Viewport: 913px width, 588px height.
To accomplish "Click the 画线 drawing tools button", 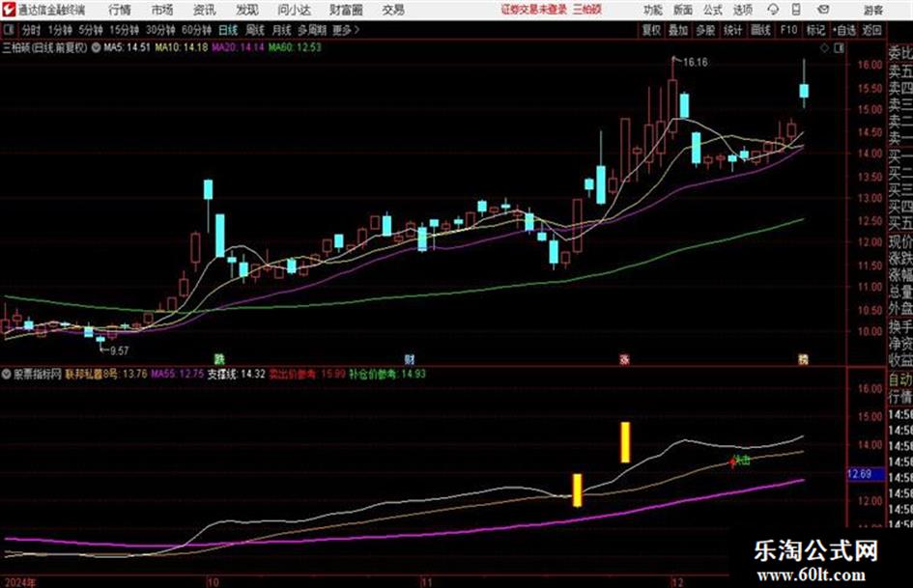I will tap(760, 30).
